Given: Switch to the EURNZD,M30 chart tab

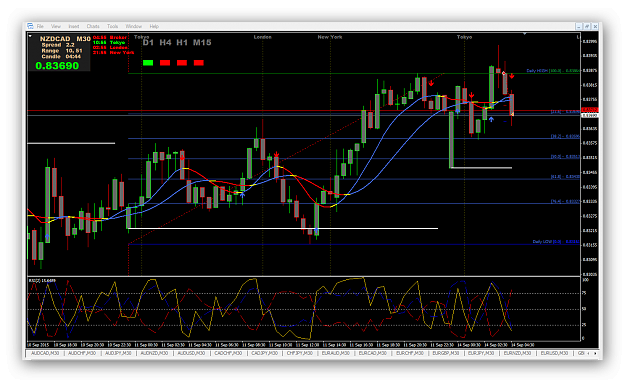Looking at the screenshot, I should point(517,353).
